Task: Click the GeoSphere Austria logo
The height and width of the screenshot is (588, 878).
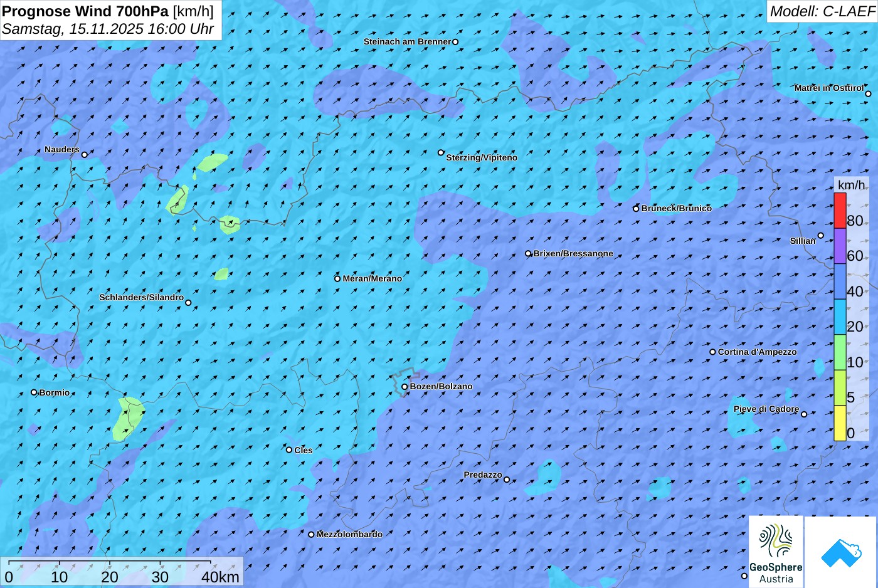Action: coord(776,552)
